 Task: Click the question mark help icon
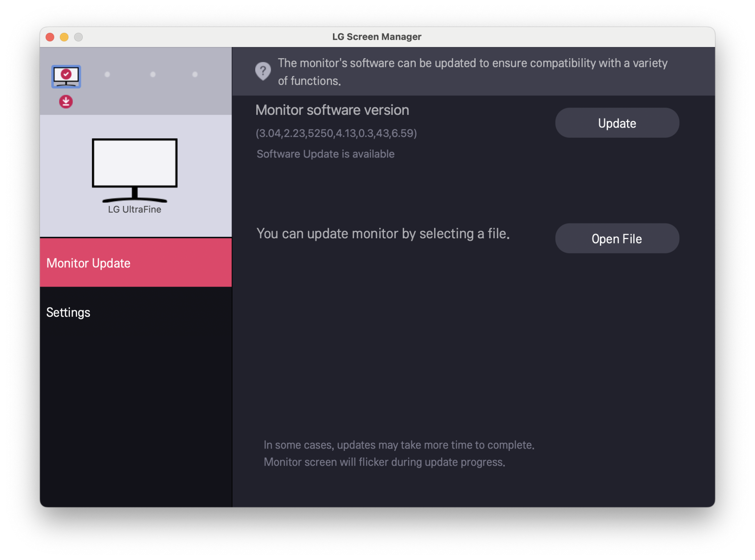pos(263,71)
